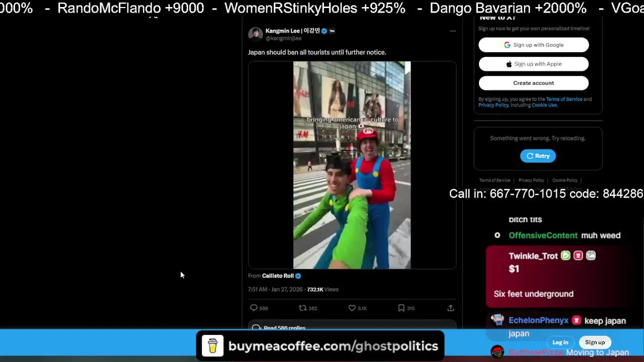This screenshot has width=644, height=362.
Task: Click the share icon under the tweet
Action: [x=450, y=308]
